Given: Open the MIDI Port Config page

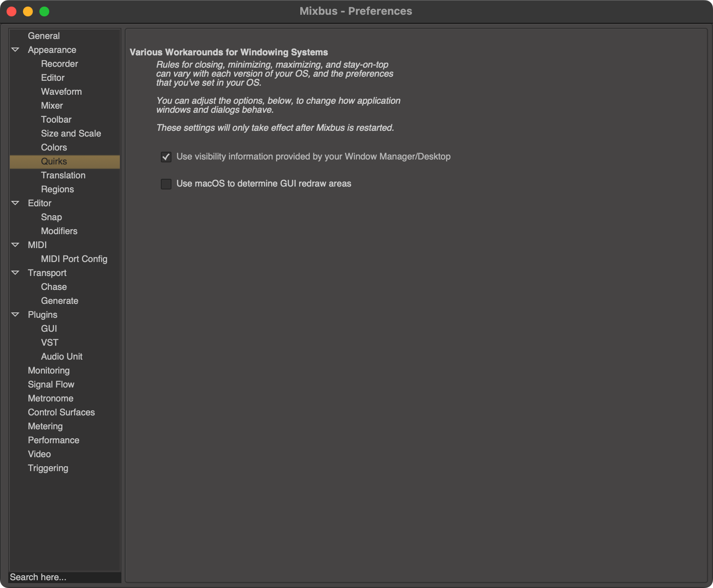Looking at the screenshot, I should (x=74, y=259).
